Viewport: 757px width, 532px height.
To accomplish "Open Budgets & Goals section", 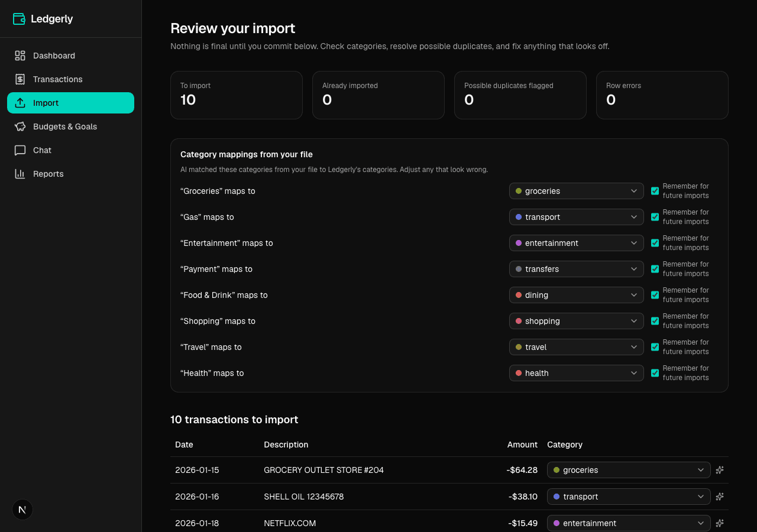I will tap(71, 126).
